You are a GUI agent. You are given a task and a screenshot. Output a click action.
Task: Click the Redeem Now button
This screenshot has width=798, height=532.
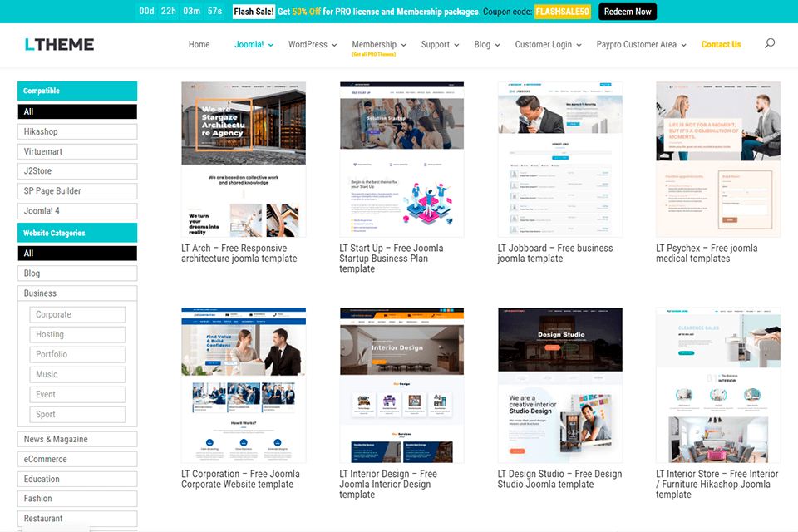click(628, 12)
